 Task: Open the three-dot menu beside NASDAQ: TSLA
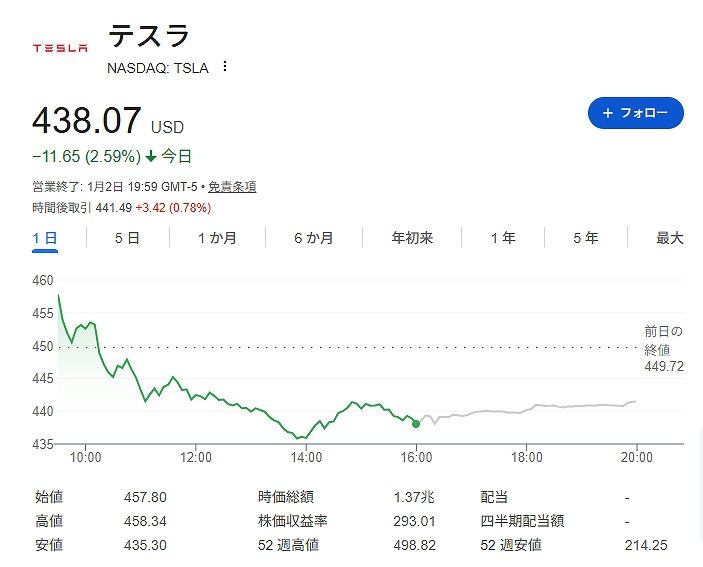pos(225,67)
